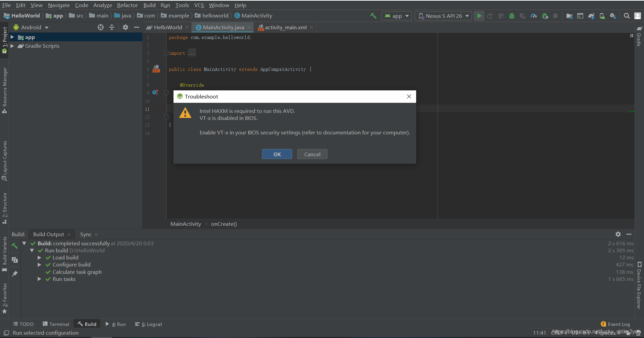Click Apply Changes and Restart Activity icon
This screenshot has width=644, height=338.
pyautogui.click(x=490, y=16)
